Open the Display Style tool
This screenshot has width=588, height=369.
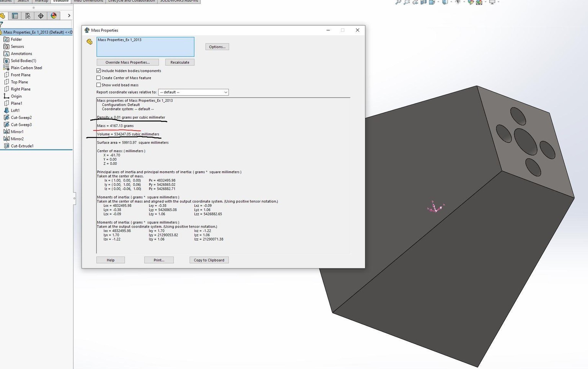click(x=445, y=2)
